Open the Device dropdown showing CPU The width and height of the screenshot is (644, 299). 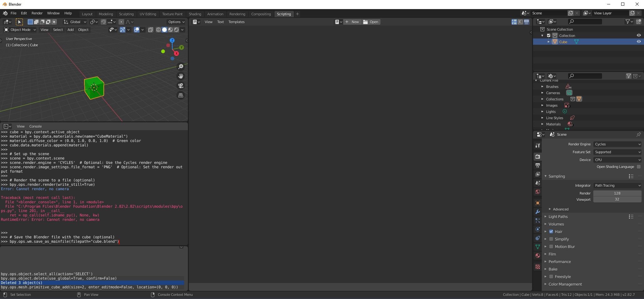616,160
